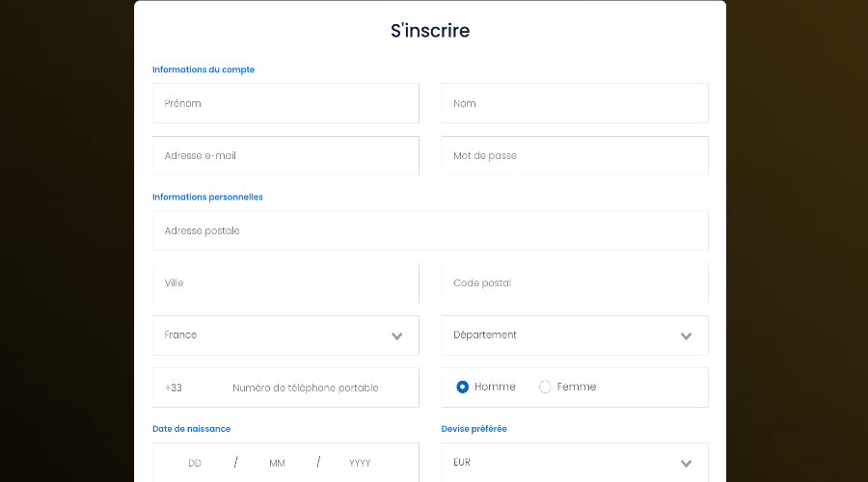
Task: Click the YYYY birth year field
Action: pyautogui.click(x=360, y=463)
